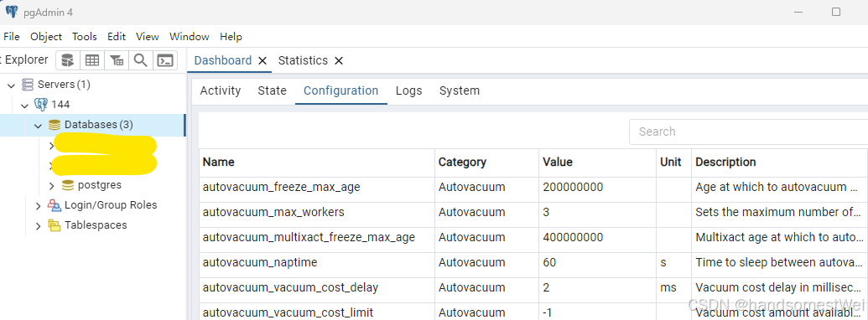The width and height of the screenshot is (868, 320).
Task: Collapse the Servers tree node
Action: [x=11, y=85]
